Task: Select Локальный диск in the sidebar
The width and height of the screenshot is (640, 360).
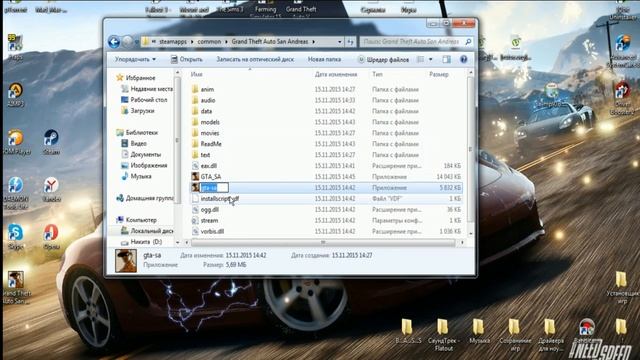Action: coord(147,231)
